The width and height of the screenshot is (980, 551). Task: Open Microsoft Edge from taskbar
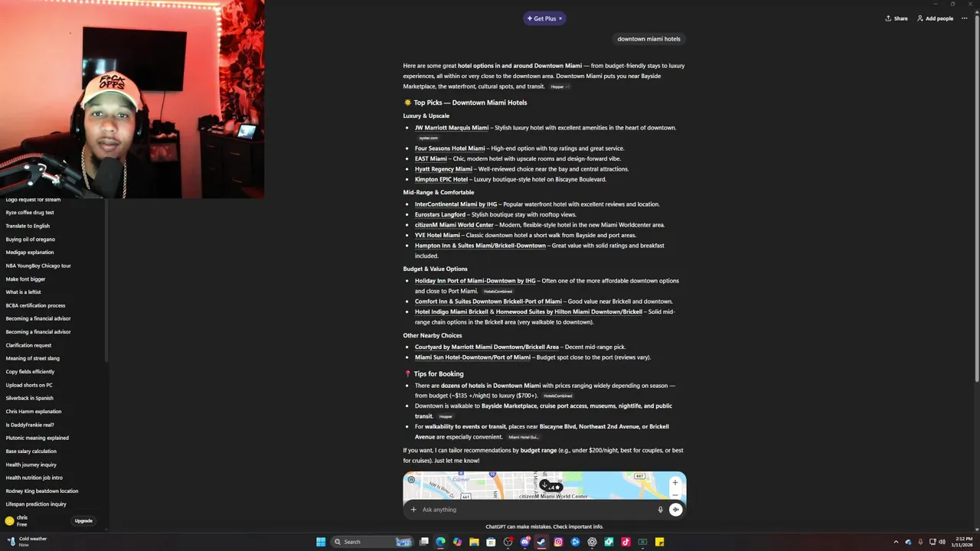(x=440, y=542)
